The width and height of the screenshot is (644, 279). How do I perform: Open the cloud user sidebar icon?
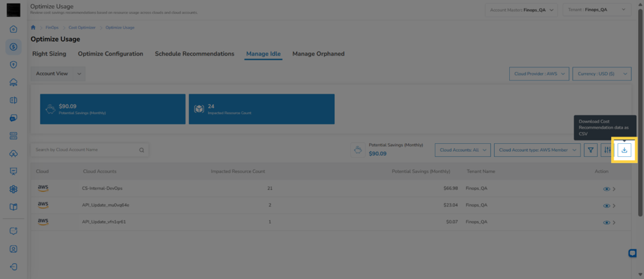[13, 154]
